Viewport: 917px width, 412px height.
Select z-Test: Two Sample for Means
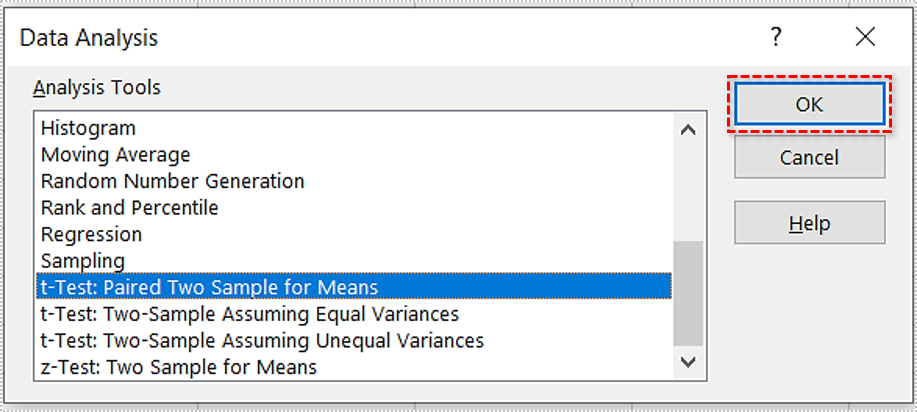point(178,367)
